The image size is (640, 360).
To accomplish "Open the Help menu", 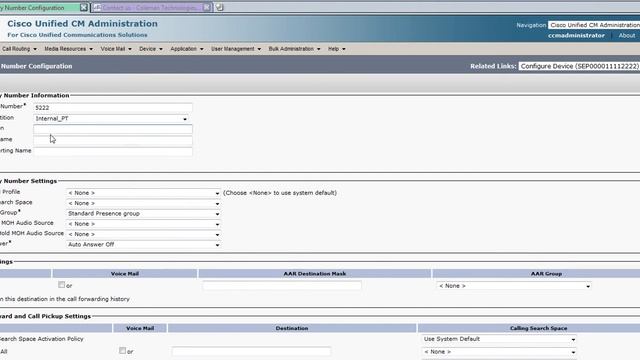I will click(x=336, y=49).
